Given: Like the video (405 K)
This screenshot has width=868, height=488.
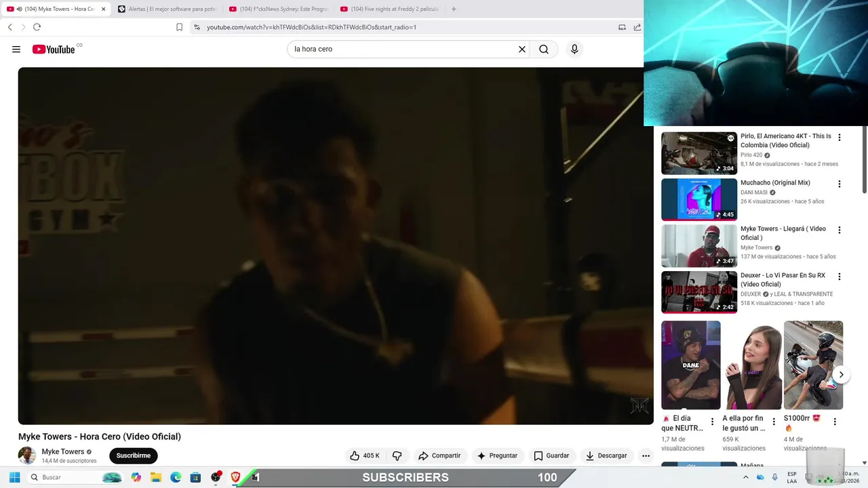Looking at the screenshot, I should click(365, 455).
